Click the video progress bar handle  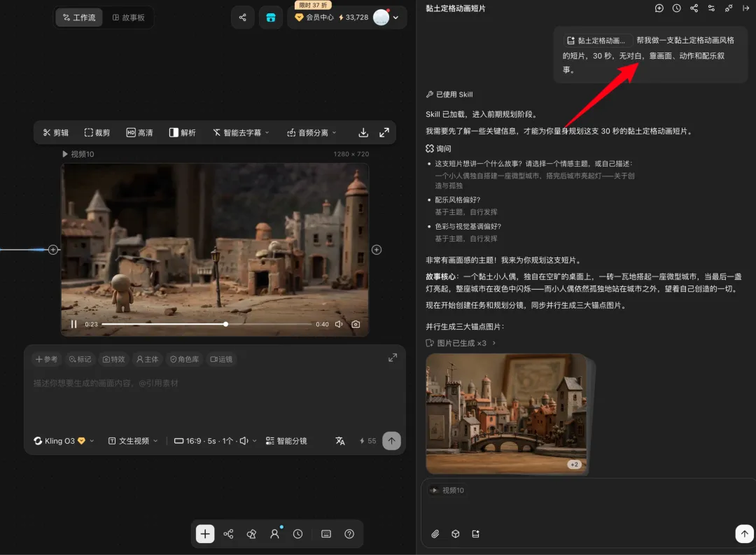225,324
